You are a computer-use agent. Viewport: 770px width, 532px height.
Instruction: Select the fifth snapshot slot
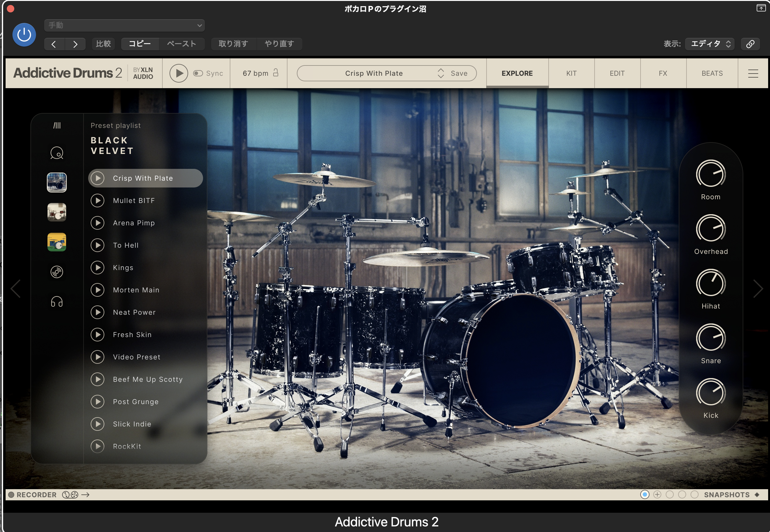[694, 495]
